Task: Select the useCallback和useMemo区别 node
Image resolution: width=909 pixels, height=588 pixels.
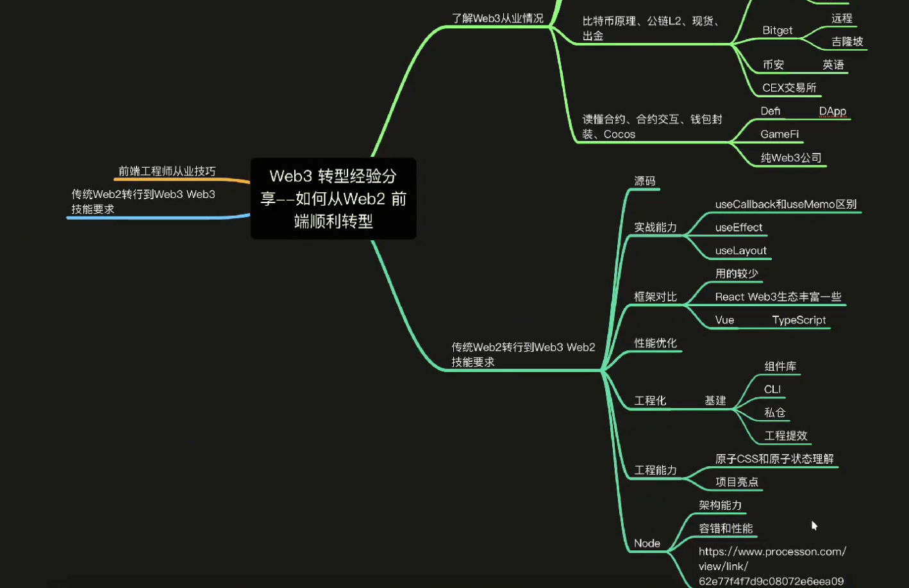Action: pos(785,204)
